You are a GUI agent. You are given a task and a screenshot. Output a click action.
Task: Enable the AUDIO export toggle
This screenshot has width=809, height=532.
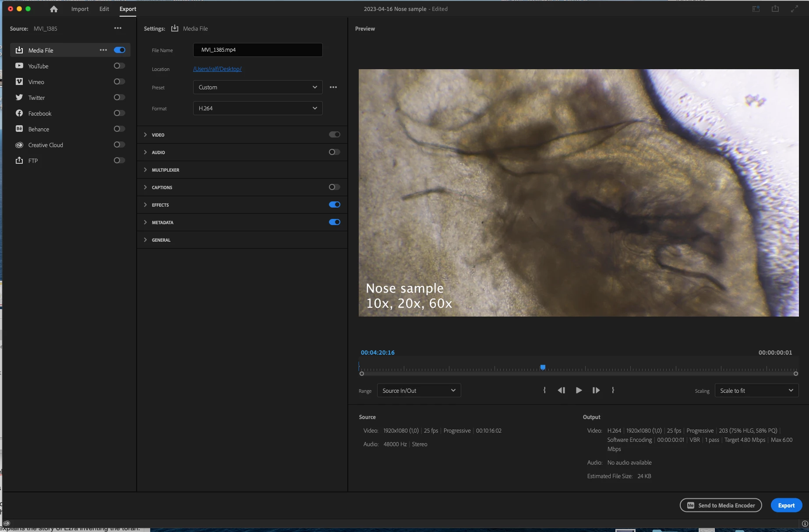click(x=335, y=152)
